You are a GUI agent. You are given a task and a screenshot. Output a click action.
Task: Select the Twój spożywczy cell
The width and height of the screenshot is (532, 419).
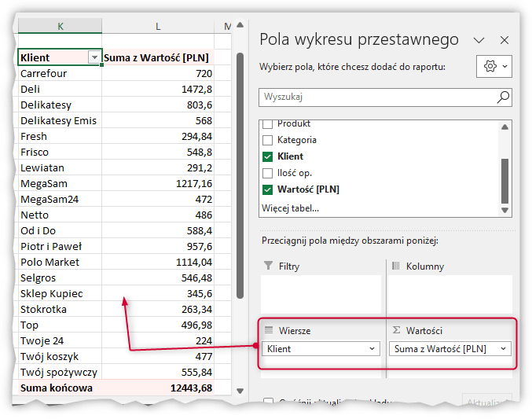(60, 372)
